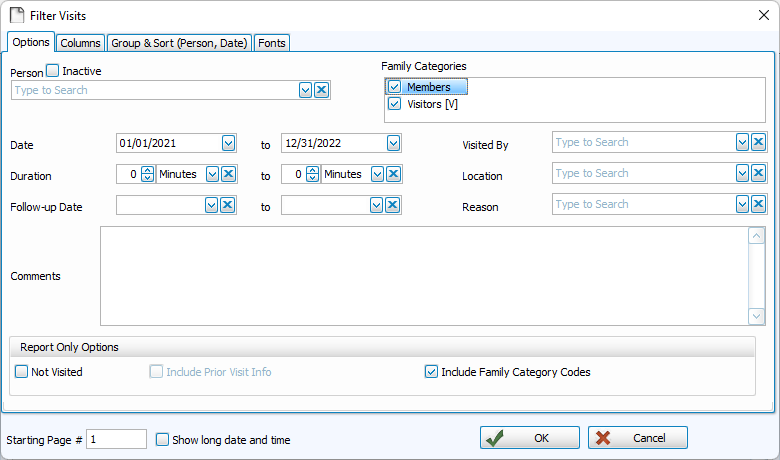Expand the Reason dropdown list

coord(742,204)
